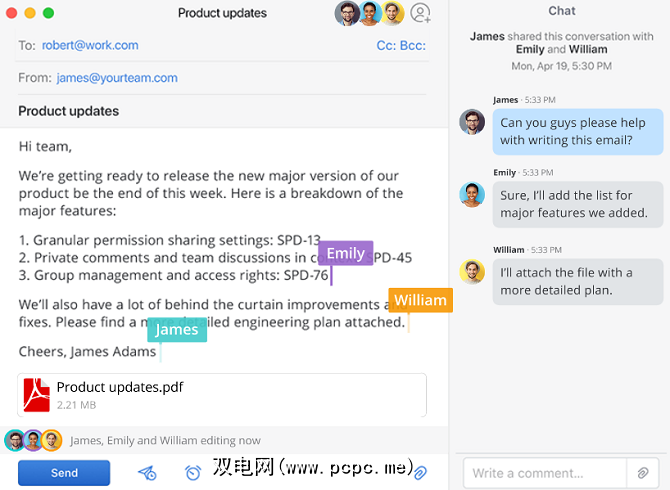The height and width of the screenshot is (490, 670).
Task: Click the add person icon in title bar
Action: [420, 13]
